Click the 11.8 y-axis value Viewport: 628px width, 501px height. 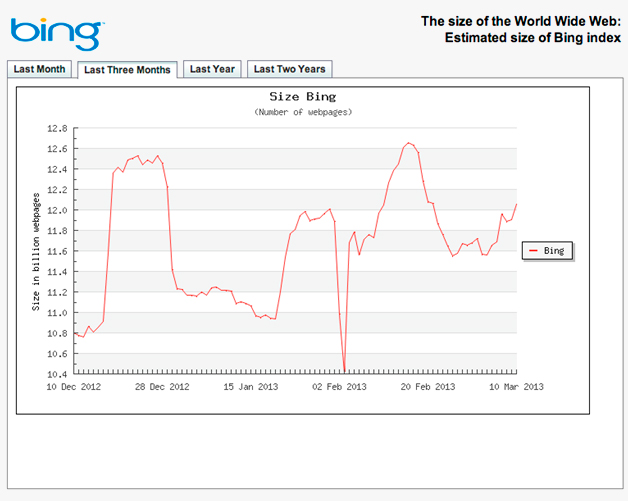pos(57,231)
